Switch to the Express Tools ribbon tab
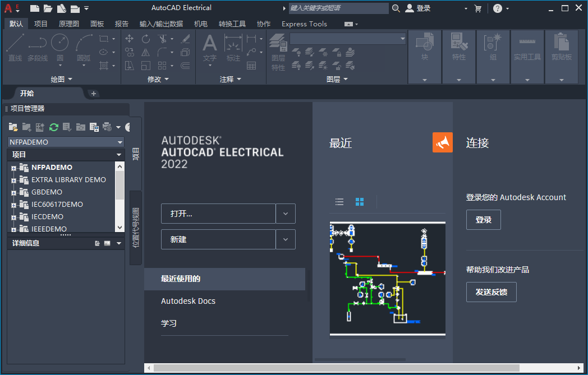588x375 pixels. 304,24
